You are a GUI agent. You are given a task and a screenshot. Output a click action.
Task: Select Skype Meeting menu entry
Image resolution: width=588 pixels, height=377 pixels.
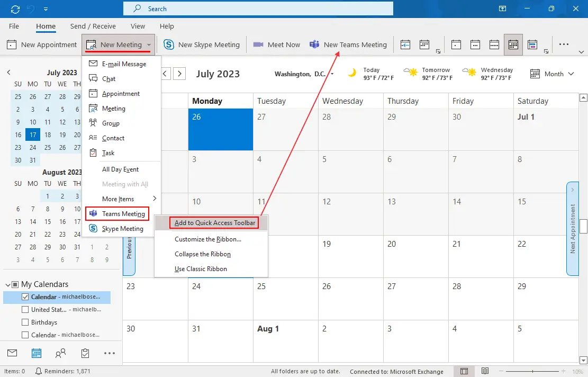point(122,228)
